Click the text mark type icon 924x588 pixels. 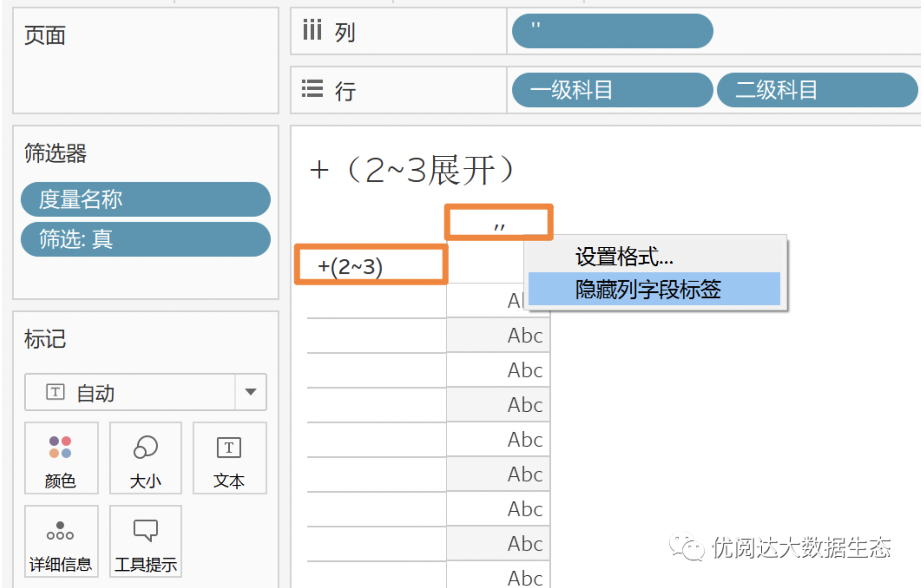[55, 392]
